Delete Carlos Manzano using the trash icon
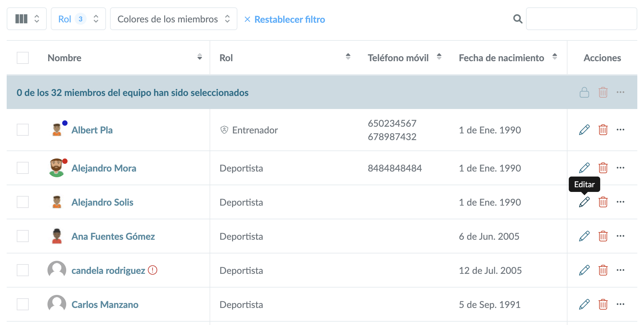Image resolution: width=644 pixels, height=325 pixels. coord(603,304)
